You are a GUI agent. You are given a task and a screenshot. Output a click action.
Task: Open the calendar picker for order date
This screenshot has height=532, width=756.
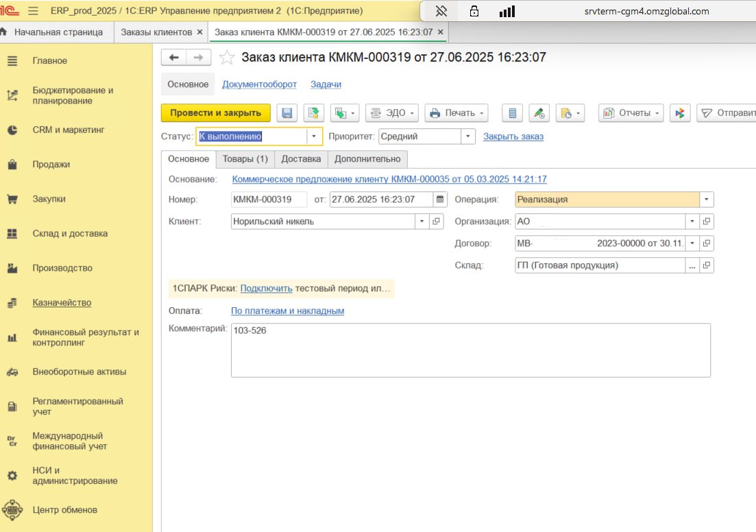point(440,199)
